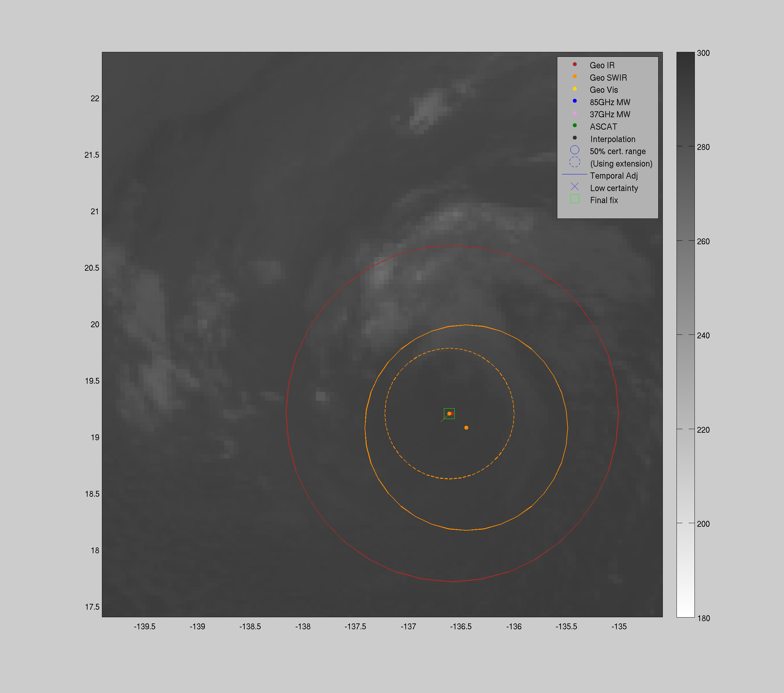Click the red Geo IR legend dot
Screen dimensions: 784x693
point(575,64)
